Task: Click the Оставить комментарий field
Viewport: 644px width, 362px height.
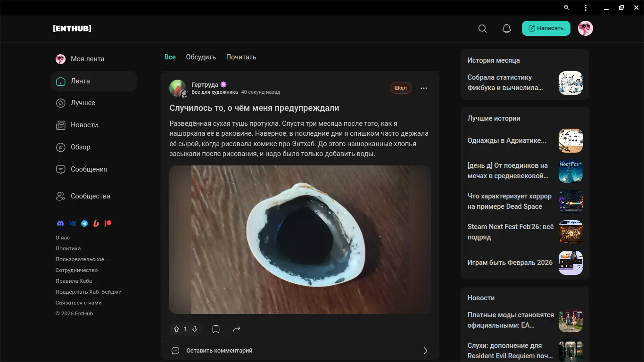Action: click(x=219, y=351)
